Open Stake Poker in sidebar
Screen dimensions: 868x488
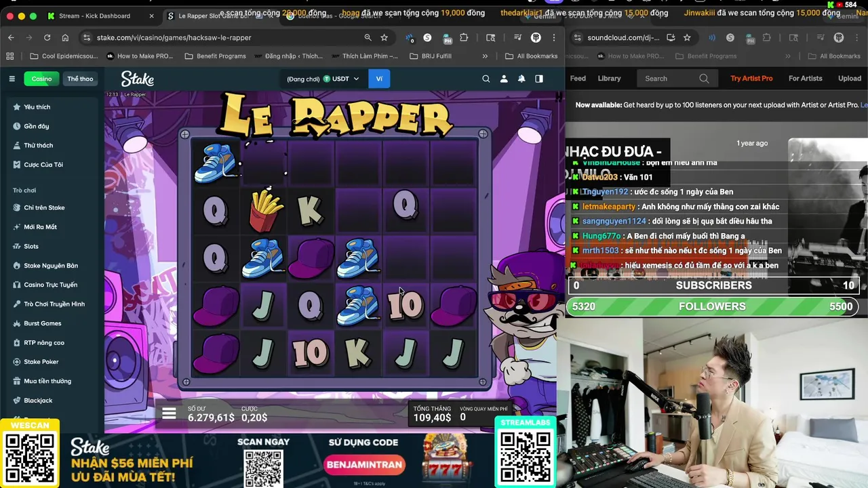pyautogui.click(x=35, y=362)
